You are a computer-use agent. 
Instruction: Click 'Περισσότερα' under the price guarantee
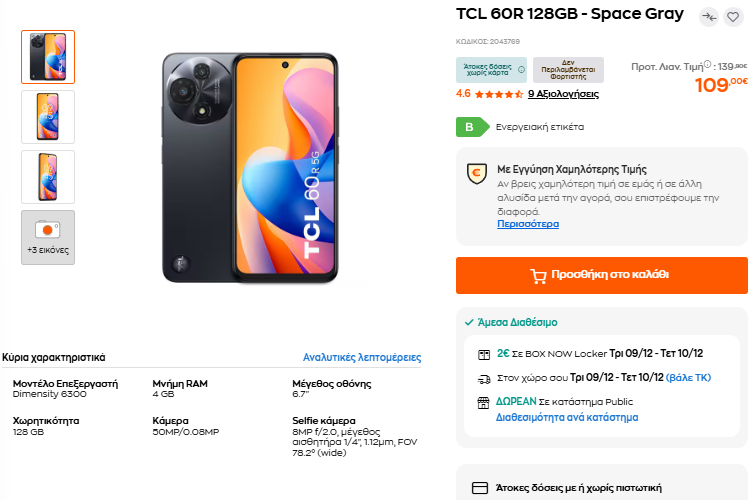528,224
